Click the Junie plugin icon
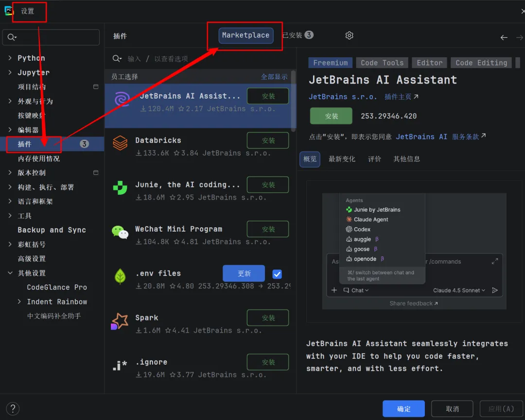Viewport: 525px width, 420px height. coord(120,187)
